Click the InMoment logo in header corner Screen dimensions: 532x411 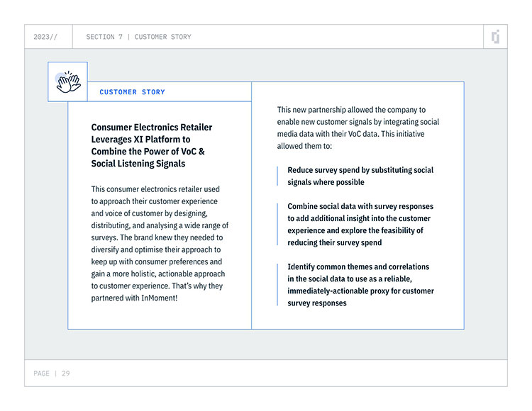point(496,37)
